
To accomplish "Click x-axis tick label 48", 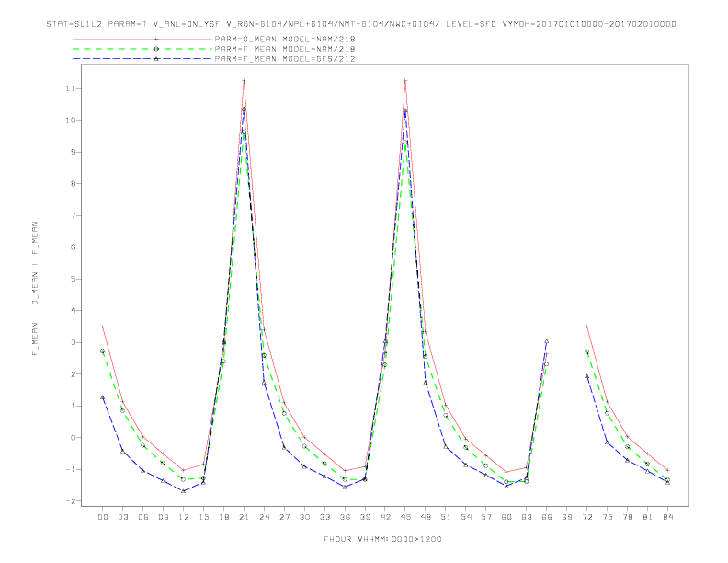I will (x=426, y=517).
